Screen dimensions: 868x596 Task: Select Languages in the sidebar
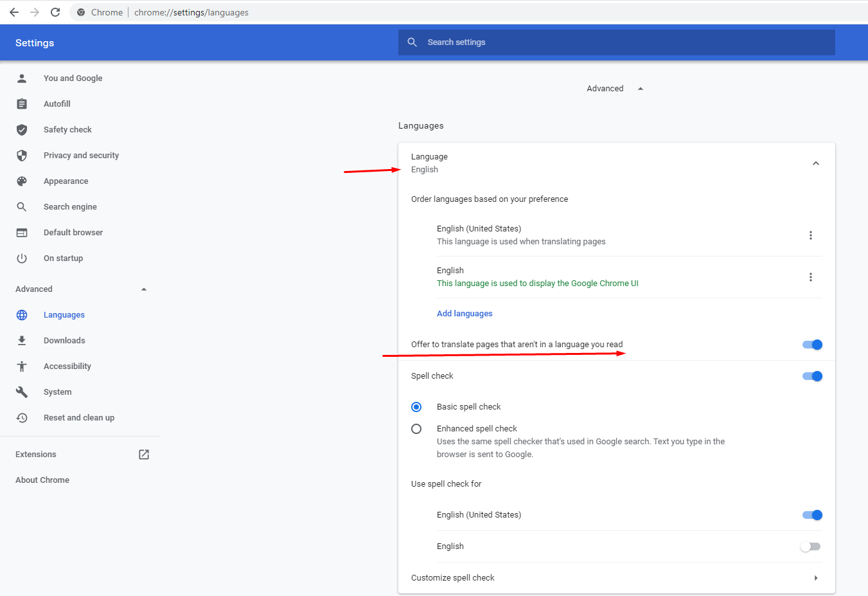64,315
